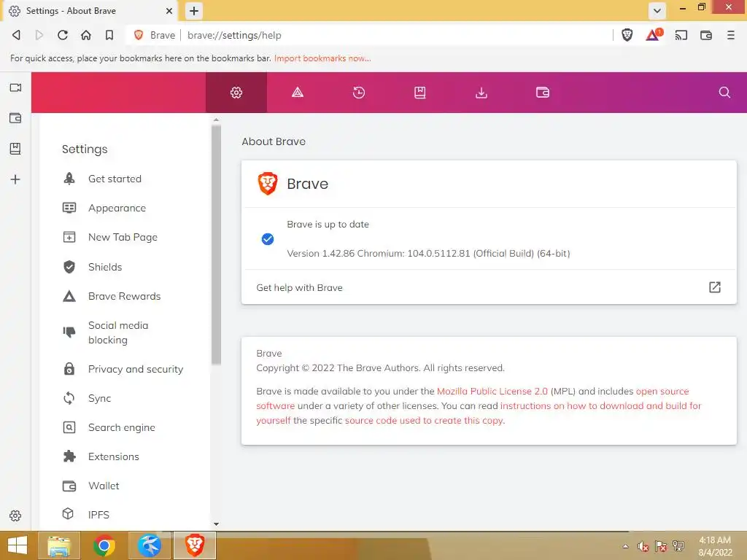The height and width of the screenshot is (560, 747).
Task: Switch to Downloads tab in pink bar
Action: (481, 93)
